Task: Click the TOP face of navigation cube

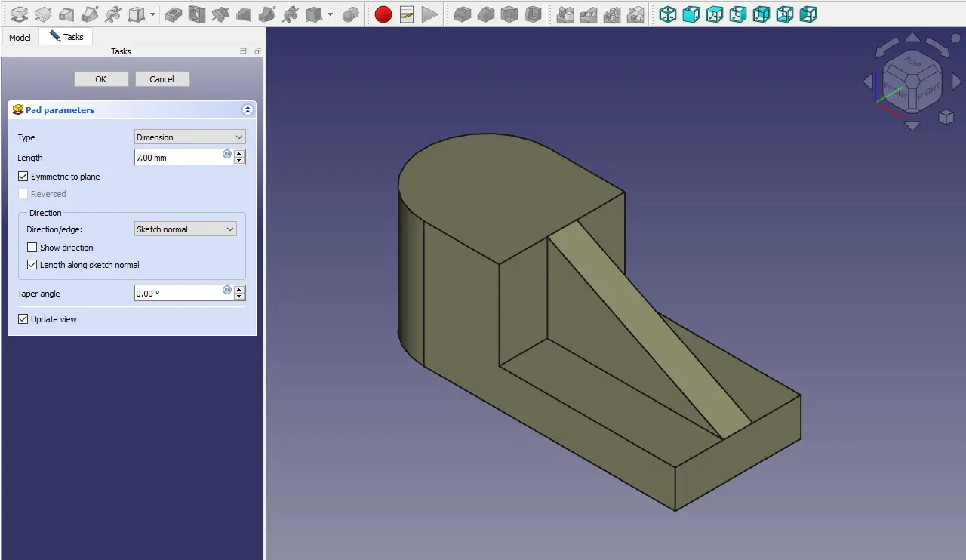Action: click(912, 63)
